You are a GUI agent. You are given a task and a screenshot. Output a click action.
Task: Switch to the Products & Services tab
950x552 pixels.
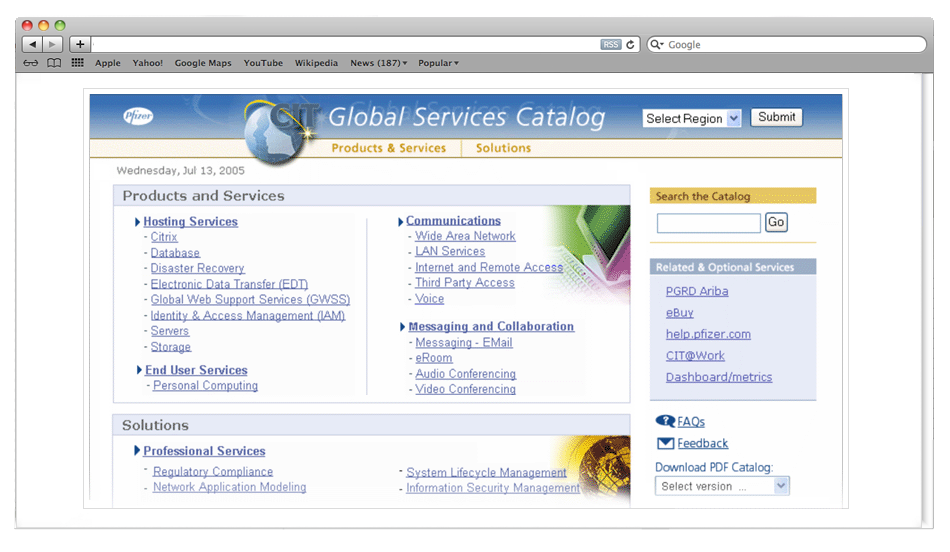coord(388,148)
